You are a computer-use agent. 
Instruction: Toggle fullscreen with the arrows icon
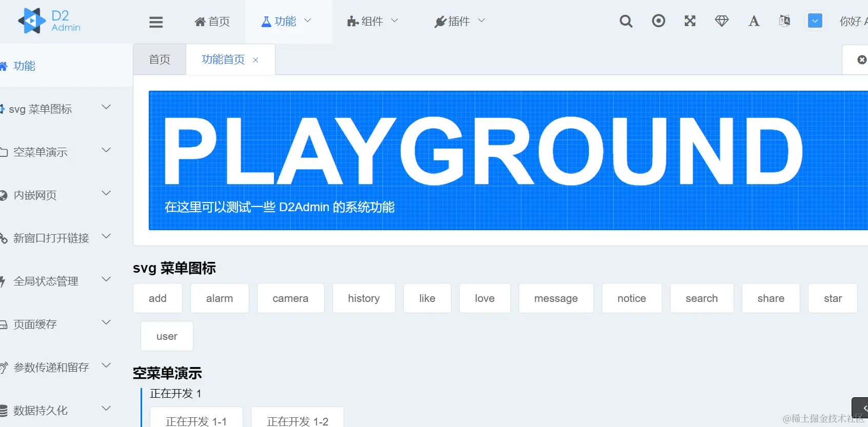click(690, 21)
